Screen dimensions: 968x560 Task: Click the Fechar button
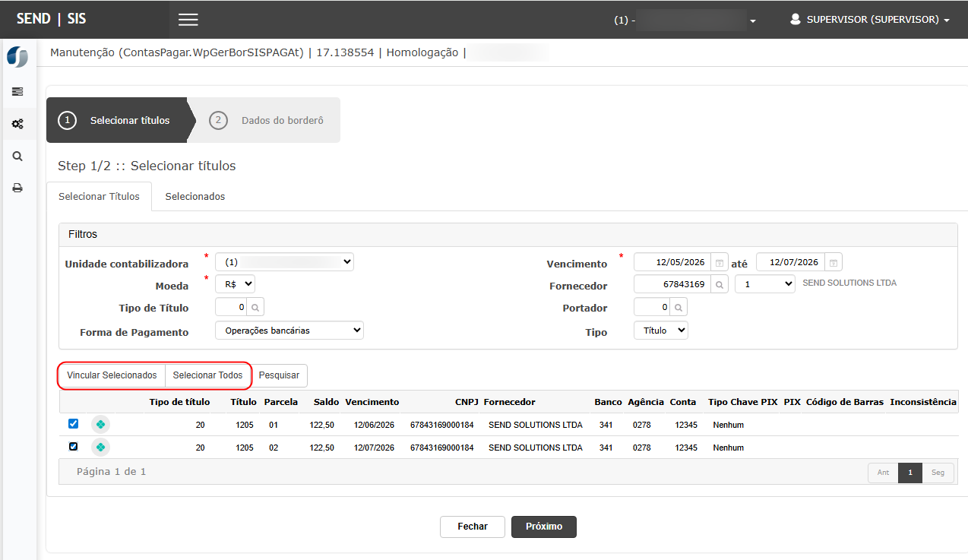[473, 527]
